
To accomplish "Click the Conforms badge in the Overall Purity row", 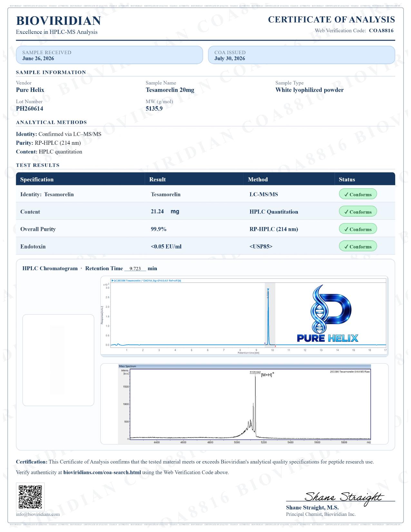I will (358, 229).
